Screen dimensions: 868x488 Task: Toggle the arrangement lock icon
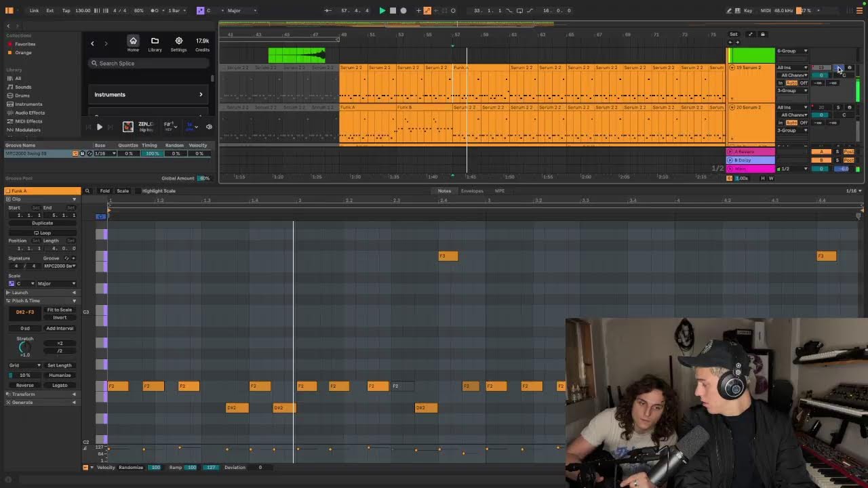point(762,34)
